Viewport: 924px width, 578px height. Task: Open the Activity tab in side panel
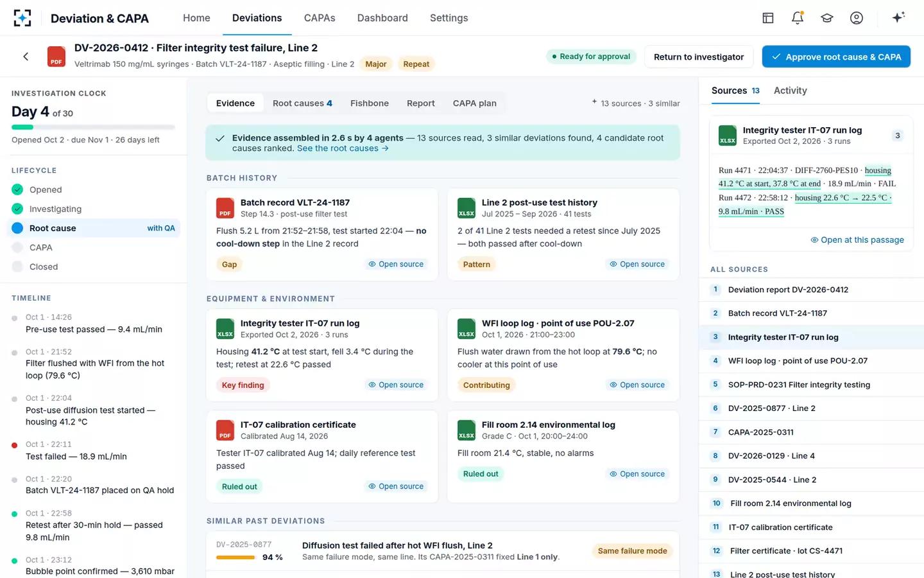point(791,91)
